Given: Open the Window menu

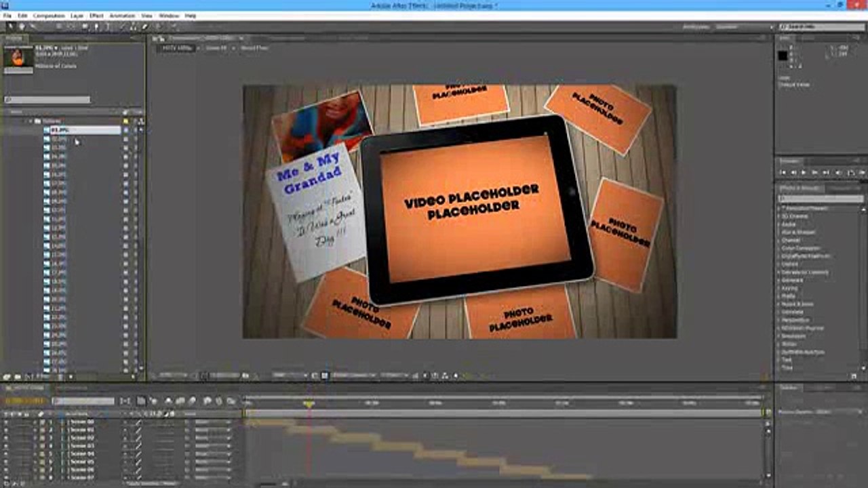Looking at the screenshot, I should click(x=169, y=16).
